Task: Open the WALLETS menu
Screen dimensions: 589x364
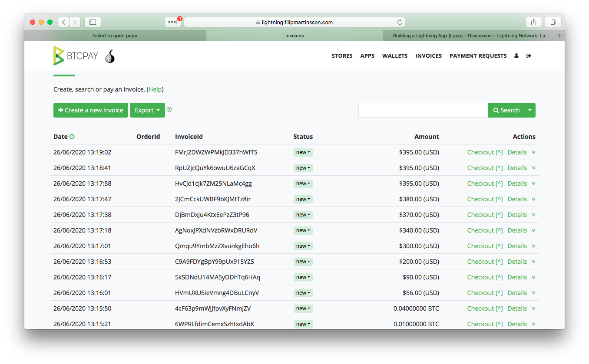Action: coord(395,56)
